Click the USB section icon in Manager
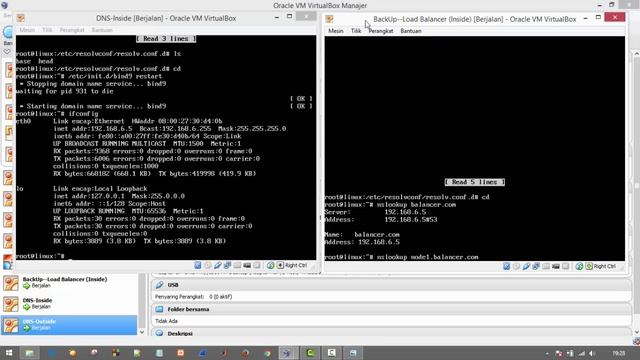 tap(160, 285)
